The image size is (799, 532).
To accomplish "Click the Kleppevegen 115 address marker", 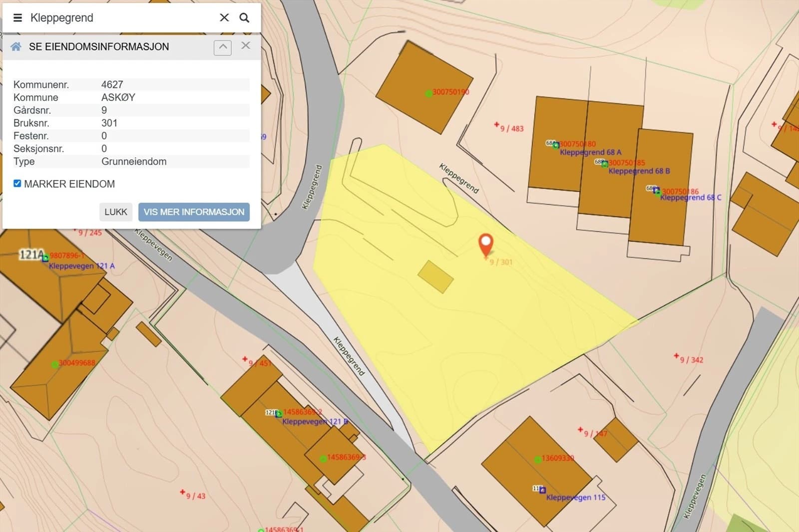I will (542, 490).
